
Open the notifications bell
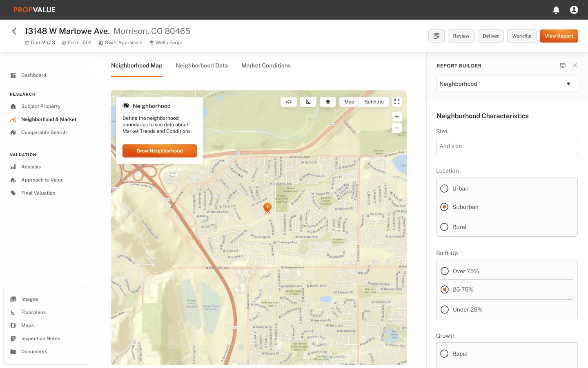(556, 10)
